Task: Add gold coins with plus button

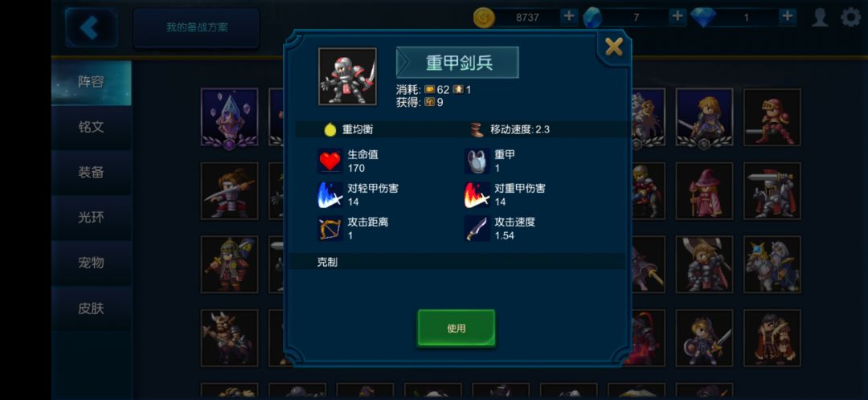Action: pyautogui.click(x=568, y=17)
